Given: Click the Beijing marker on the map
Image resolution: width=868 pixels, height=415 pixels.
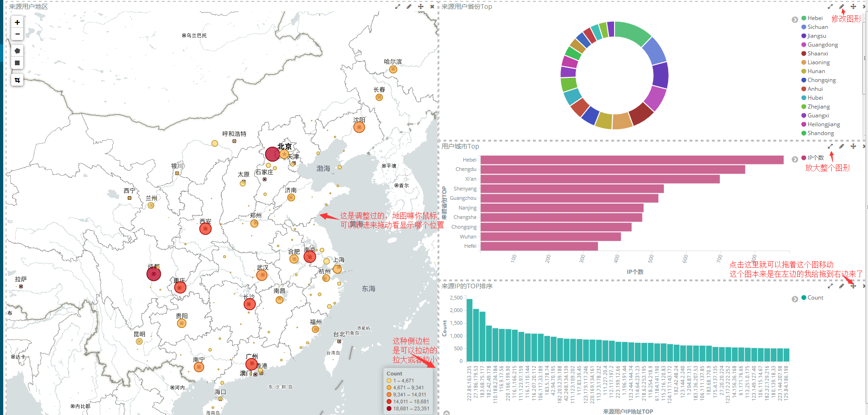Looking at the screenshot, I should 272,154.
